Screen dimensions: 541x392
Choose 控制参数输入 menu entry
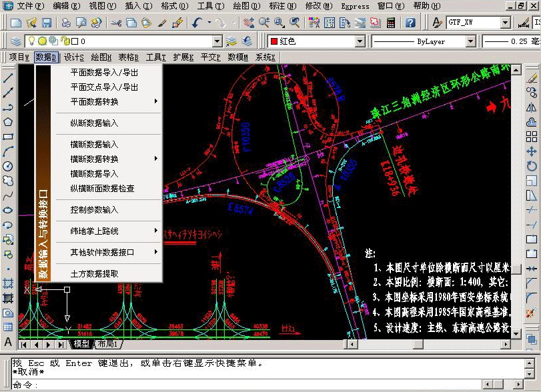[x=94, y=209]
